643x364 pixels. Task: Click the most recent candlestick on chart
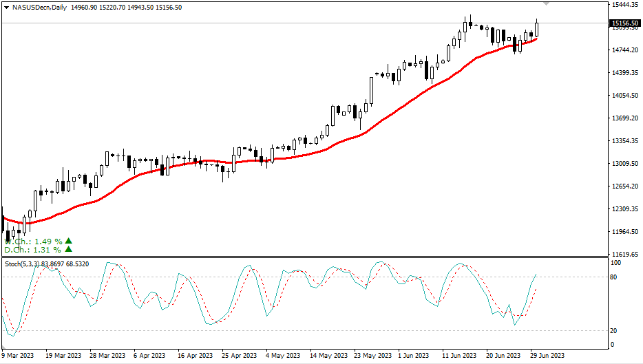click(537, 28)
